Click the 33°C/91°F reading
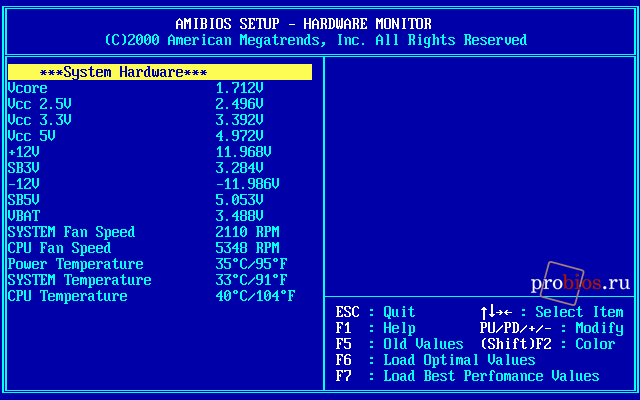The image size is (640, 400). (x=251, y=280)
